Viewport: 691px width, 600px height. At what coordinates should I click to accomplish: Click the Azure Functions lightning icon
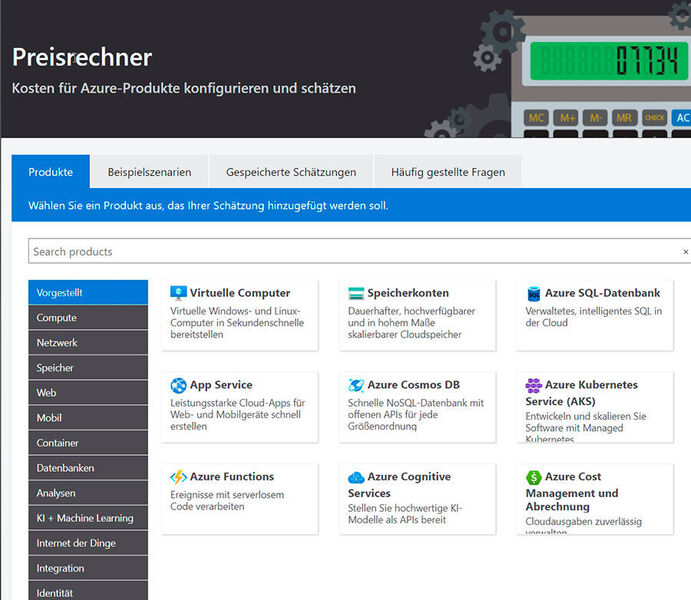click(x=178, y=477)
